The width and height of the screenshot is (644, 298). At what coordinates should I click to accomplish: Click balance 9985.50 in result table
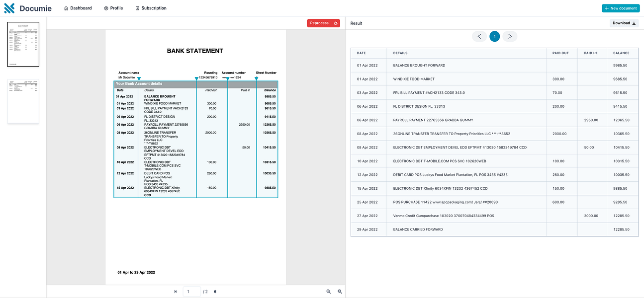pos(620,66)
